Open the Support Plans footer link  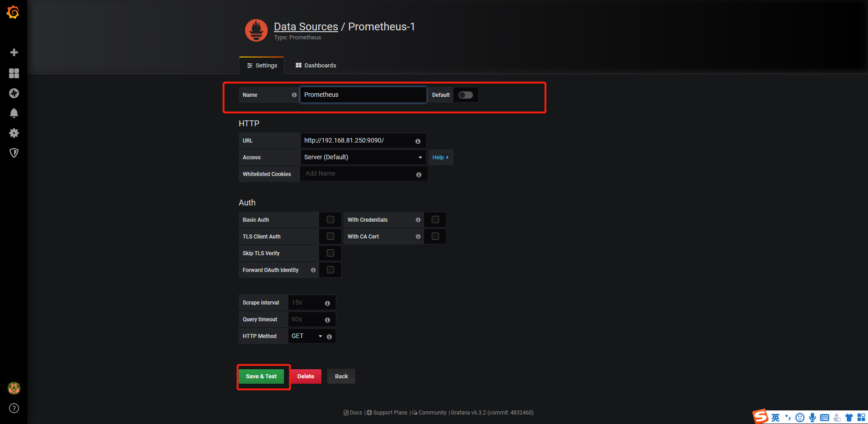387,413
